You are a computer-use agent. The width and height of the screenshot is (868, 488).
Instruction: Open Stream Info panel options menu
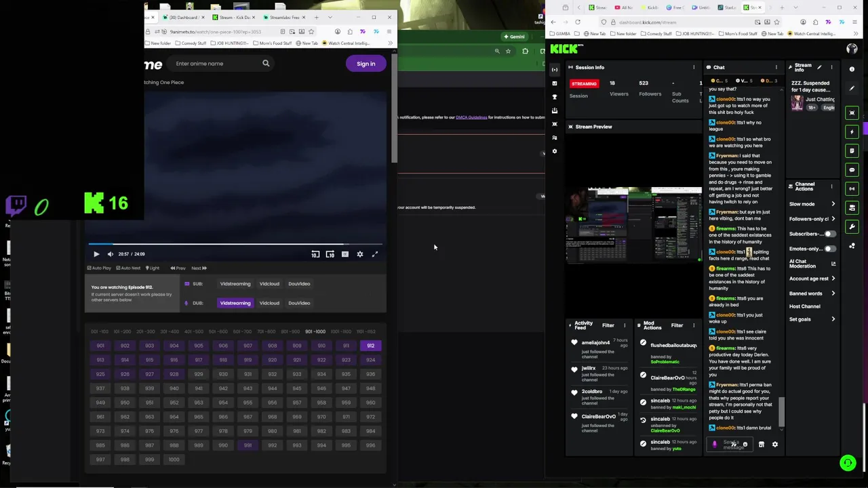[x=832, y=67]
